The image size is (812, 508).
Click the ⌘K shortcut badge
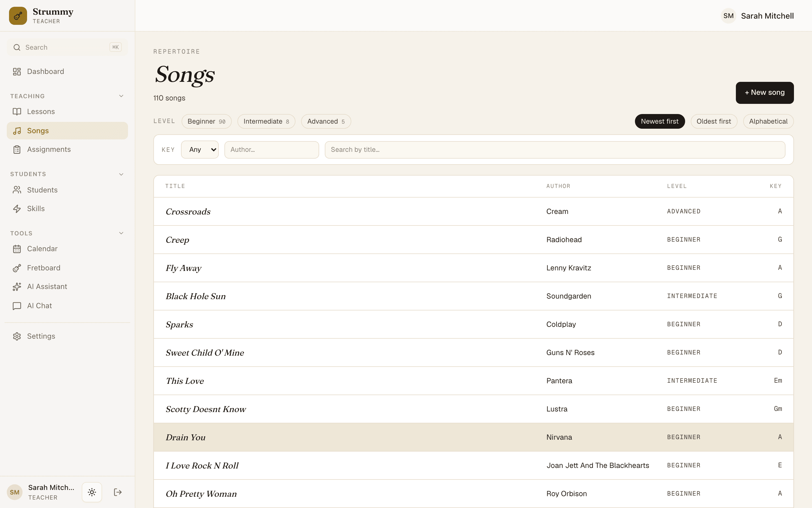(x=115, y=47)
